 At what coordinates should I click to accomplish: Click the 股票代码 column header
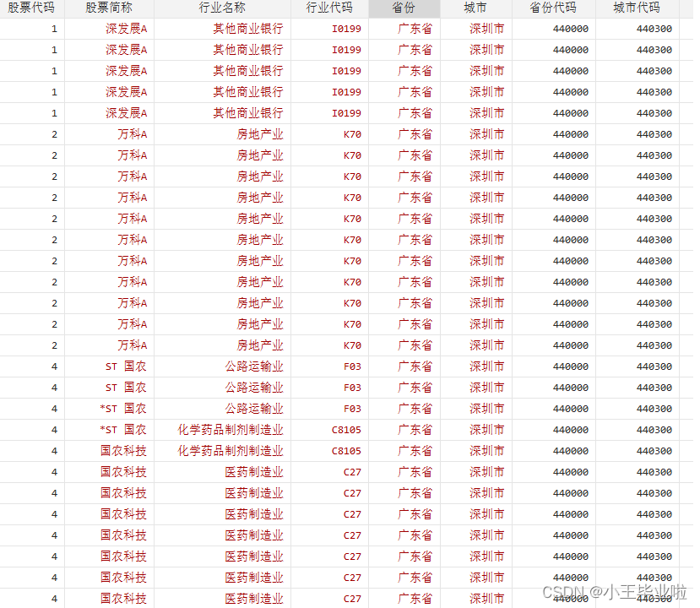click(x=30, y=8)
